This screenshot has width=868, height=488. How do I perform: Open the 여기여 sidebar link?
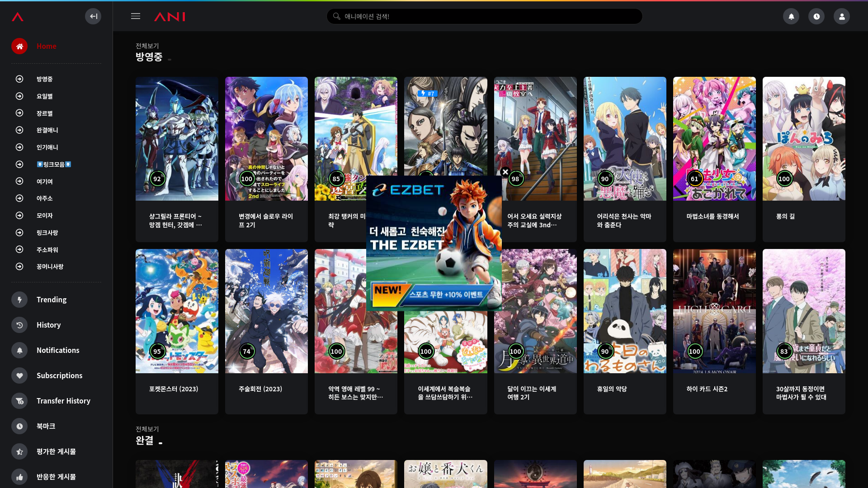45,182
